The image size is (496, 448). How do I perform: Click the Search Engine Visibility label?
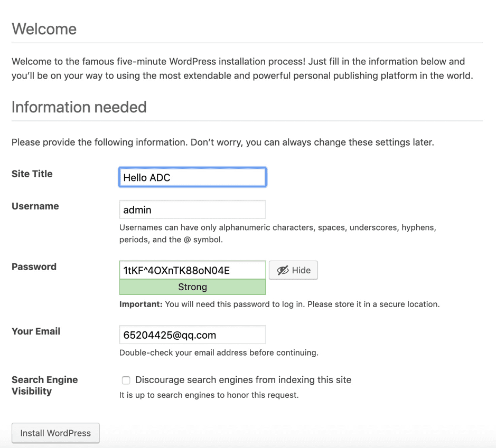44,385
